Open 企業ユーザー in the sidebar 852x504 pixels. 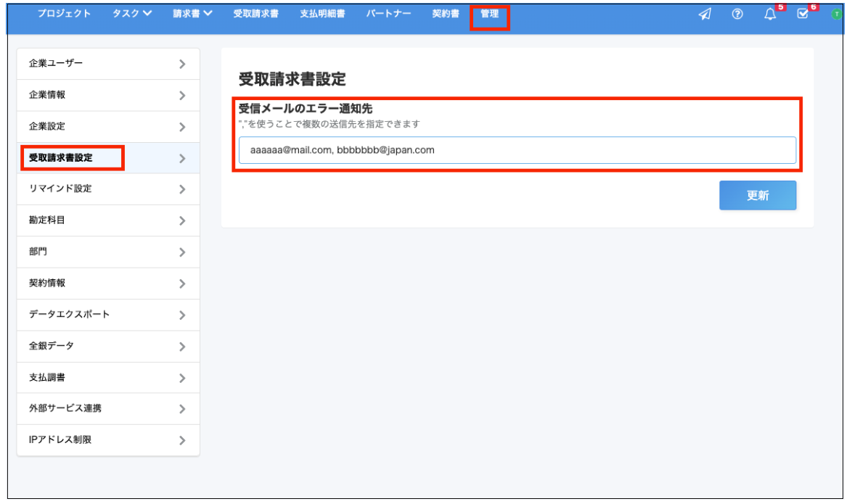coord(108,64)
